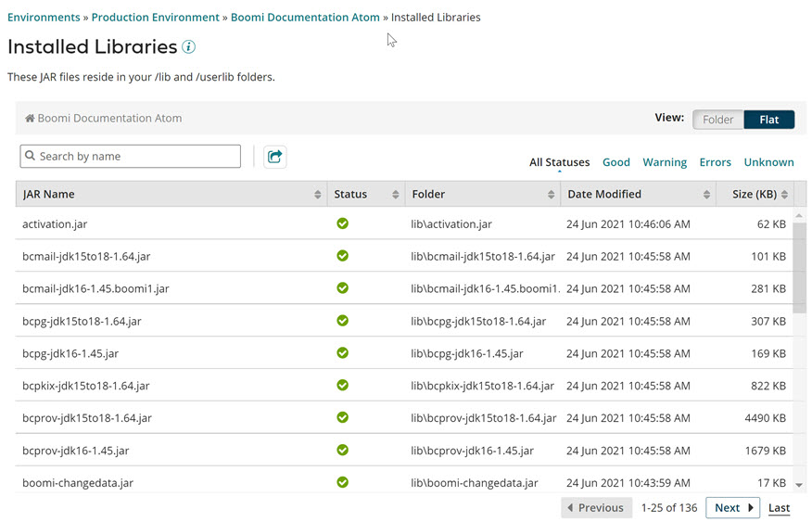Click the table's vertical scrollbar thumb
812x522 pixels.
(x=799, y=267)
